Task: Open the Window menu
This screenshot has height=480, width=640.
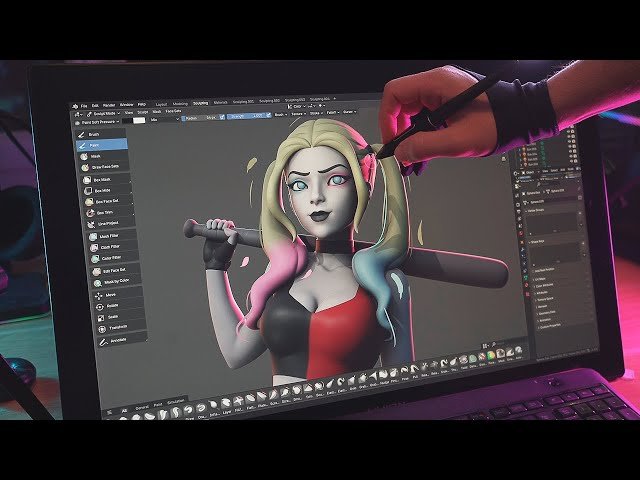Action: pos(127,105)
